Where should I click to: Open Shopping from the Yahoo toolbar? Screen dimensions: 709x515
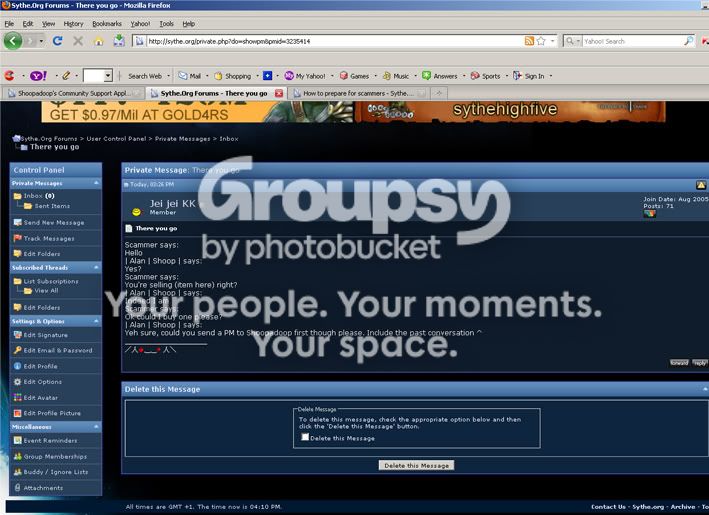pos(232,76)
